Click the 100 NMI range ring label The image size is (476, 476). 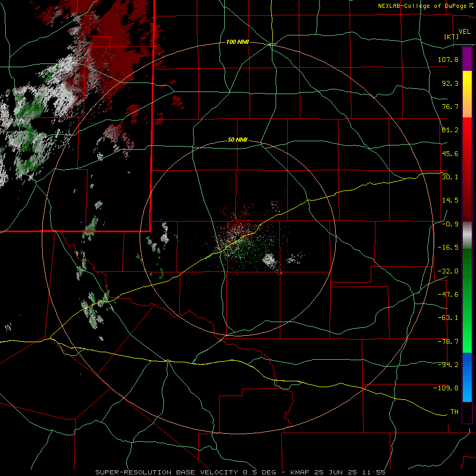point(237,42)
